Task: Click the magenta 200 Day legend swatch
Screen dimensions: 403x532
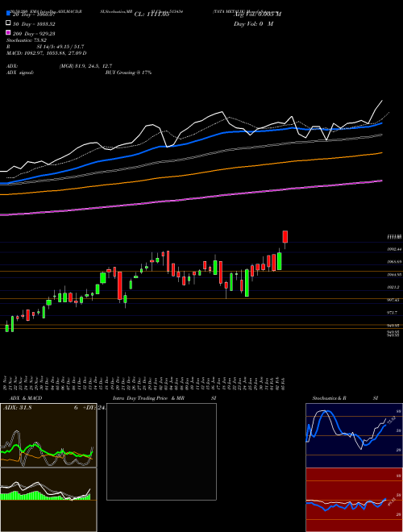Action: (8, 32)
